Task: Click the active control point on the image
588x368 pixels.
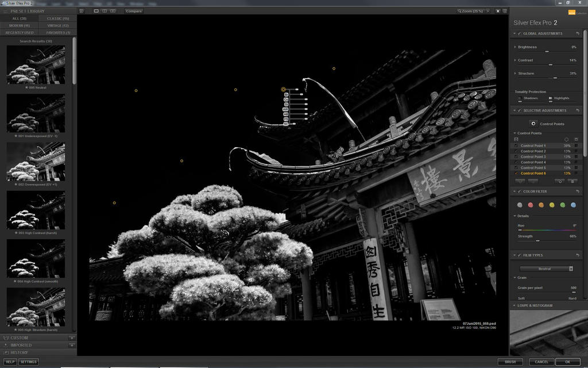Action: pyautogui.click(x=284, y=89)
